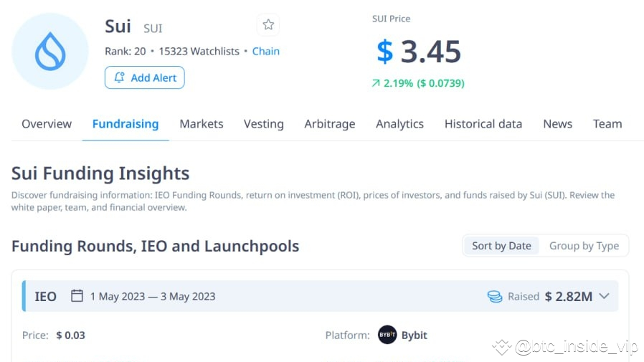View the Analytics tab

399,124
